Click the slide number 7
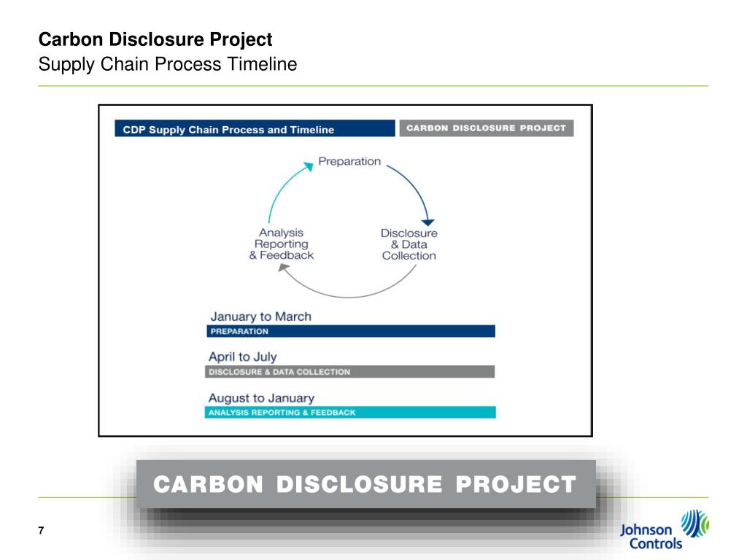The width and height of the screenshot is (747, 560). [x=41, y=531]
